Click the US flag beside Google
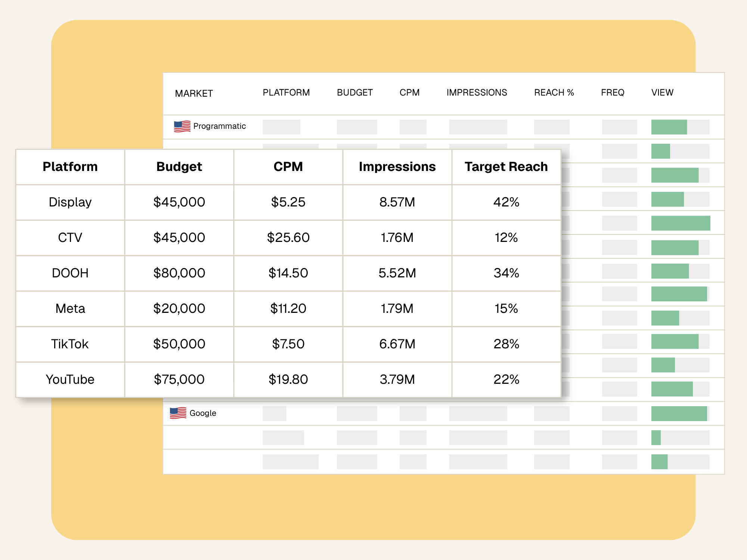747x560 pixels. click(178, 413)
